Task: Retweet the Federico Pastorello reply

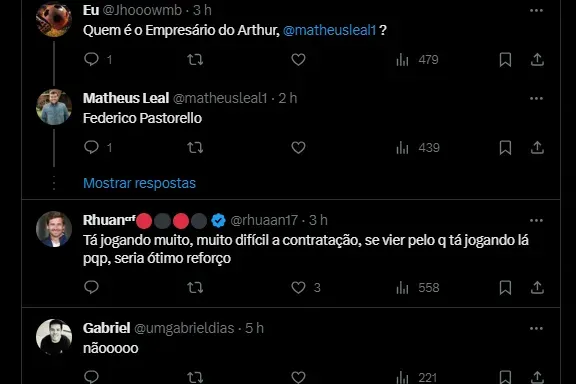Action: (x=195, y=148)
